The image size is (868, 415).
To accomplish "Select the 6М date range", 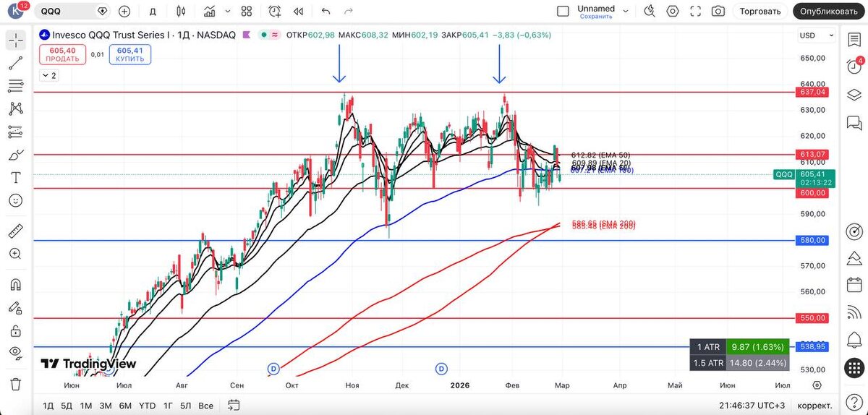I will [125, 406].
